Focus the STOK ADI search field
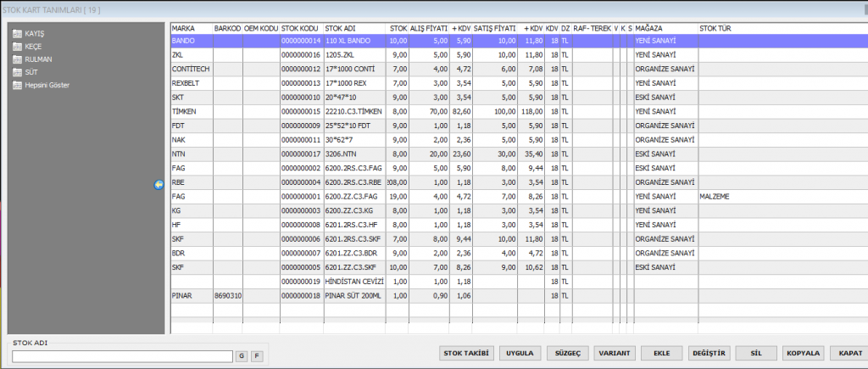The image size is (868, 369). pos(122,356)
